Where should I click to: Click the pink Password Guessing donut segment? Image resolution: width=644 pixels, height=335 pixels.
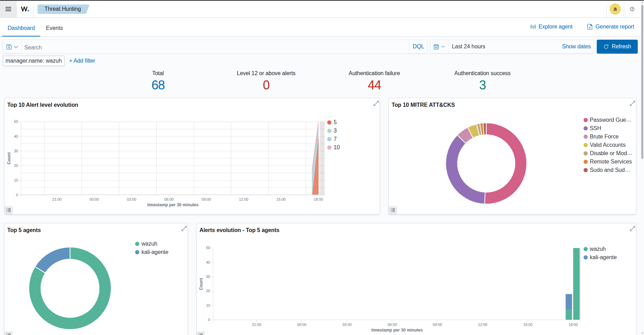[520, 163]
